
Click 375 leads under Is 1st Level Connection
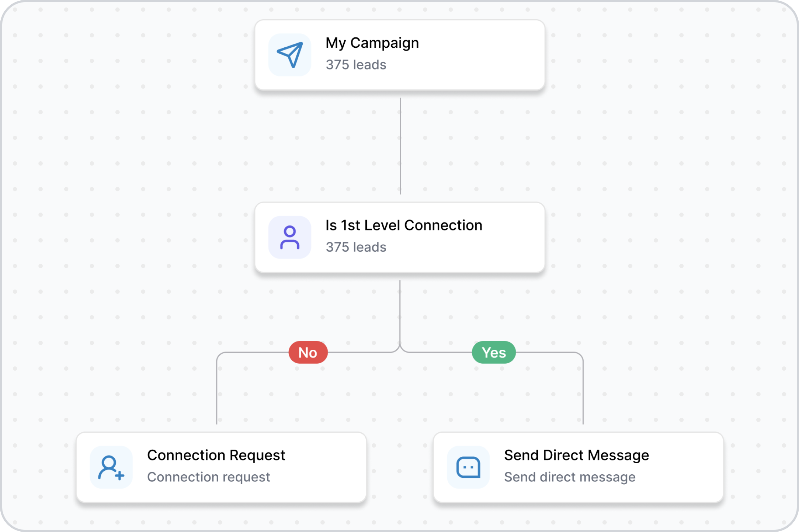(x=356, y=247)
